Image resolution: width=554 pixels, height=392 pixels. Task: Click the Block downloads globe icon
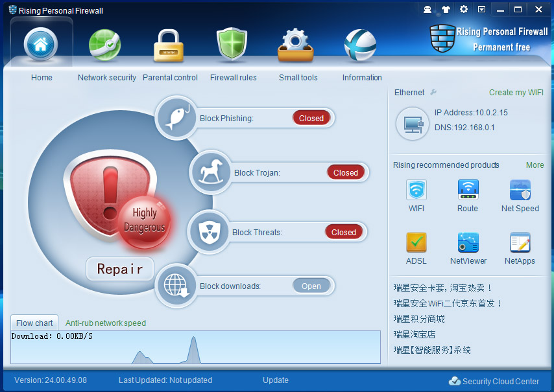point(176,286)
